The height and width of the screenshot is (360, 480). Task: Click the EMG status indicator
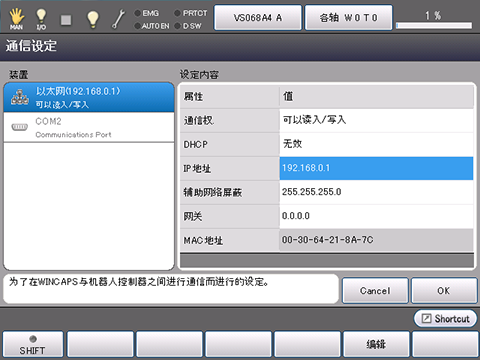[147, 13]
